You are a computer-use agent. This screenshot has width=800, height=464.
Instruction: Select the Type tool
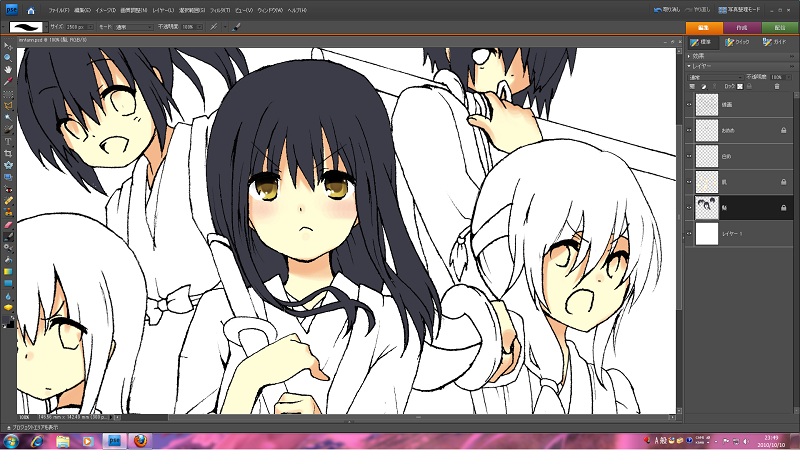click(8, 141)
